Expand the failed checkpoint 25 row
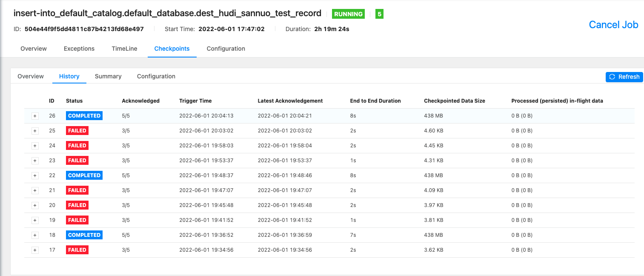Screen dimensions: 644x276 point(35,131)
